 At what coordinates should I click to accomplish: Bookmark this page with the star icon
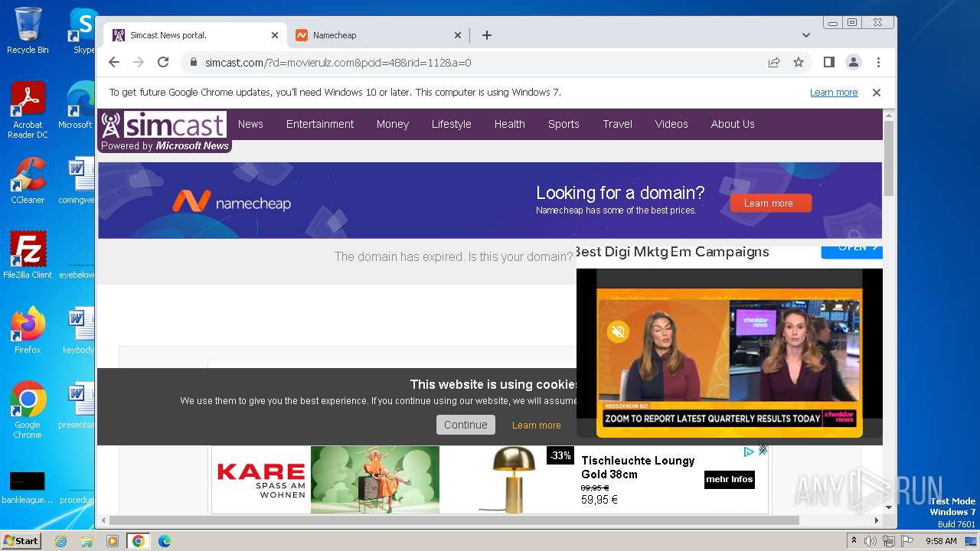(x=799, y=62)
